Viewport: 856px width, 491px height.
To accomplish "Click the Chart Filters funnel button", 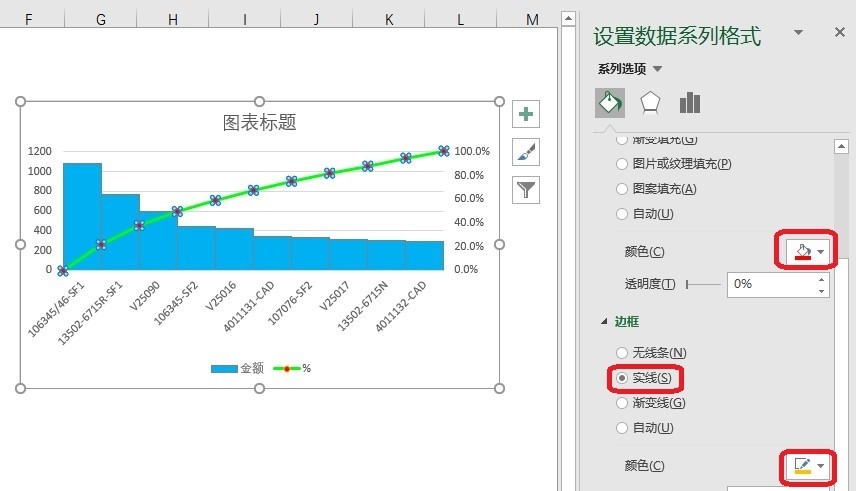I will point(526,190).
